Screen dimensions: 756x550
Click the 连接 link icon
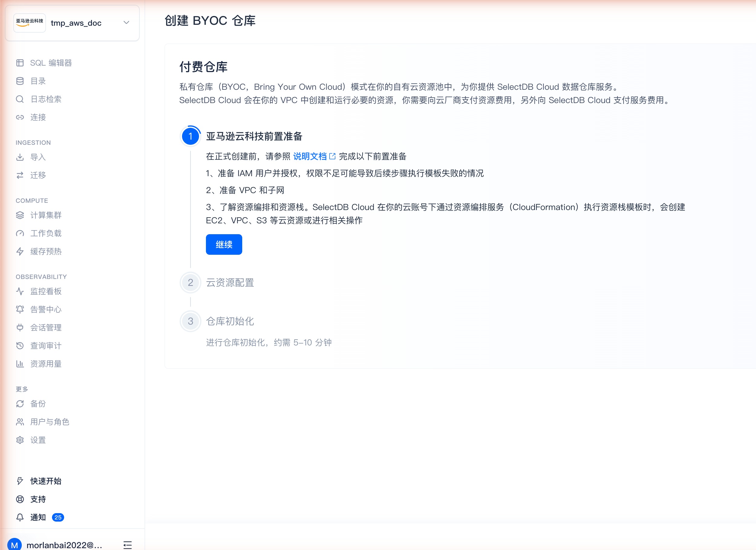coord(20,117)
